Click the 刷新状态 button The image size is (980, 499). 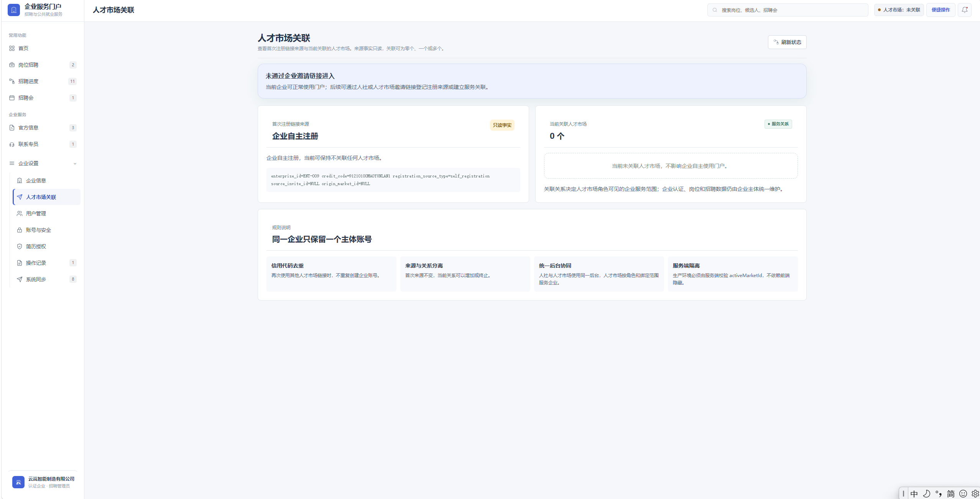pyautogui.click(x=787, y=42)
